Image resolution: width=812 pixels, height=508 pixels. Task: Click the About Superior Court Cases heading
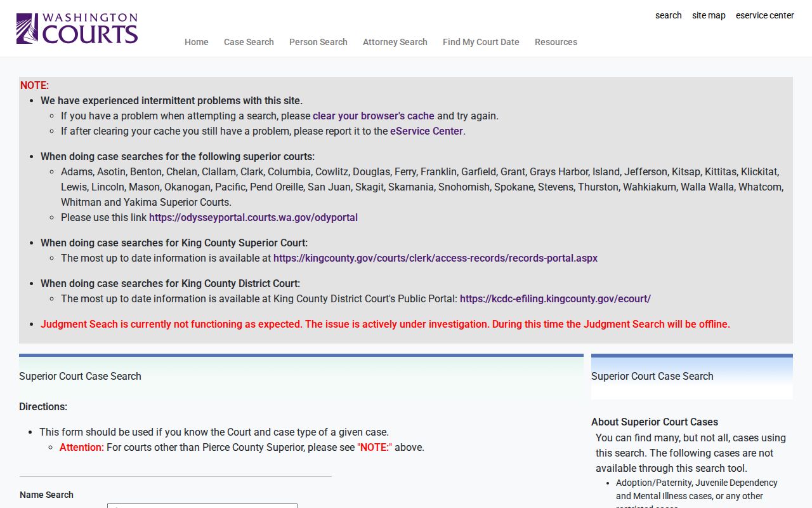655,422
